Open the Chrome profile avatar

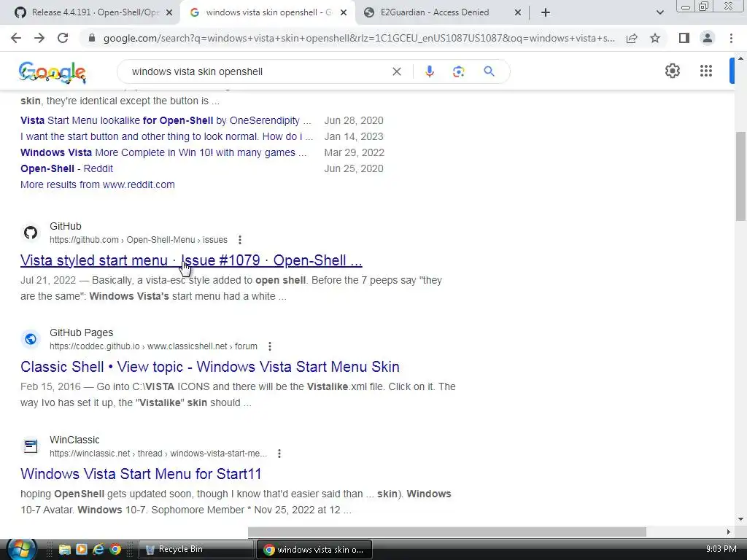708,38
